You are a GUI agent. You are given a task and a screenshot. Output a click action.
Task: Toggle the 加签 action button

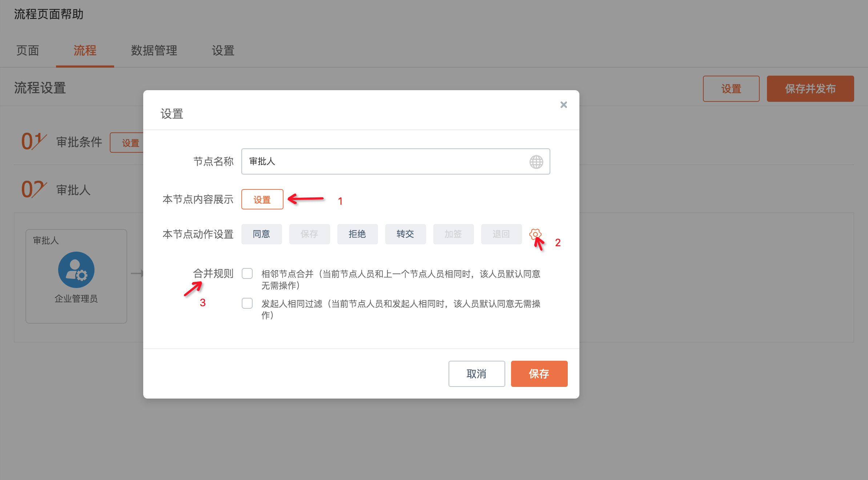[453, 234]
